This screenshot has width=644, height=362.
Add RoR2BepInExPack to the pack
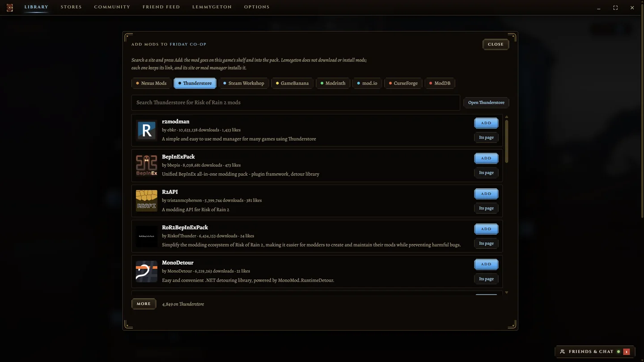[x=486, y=229]
